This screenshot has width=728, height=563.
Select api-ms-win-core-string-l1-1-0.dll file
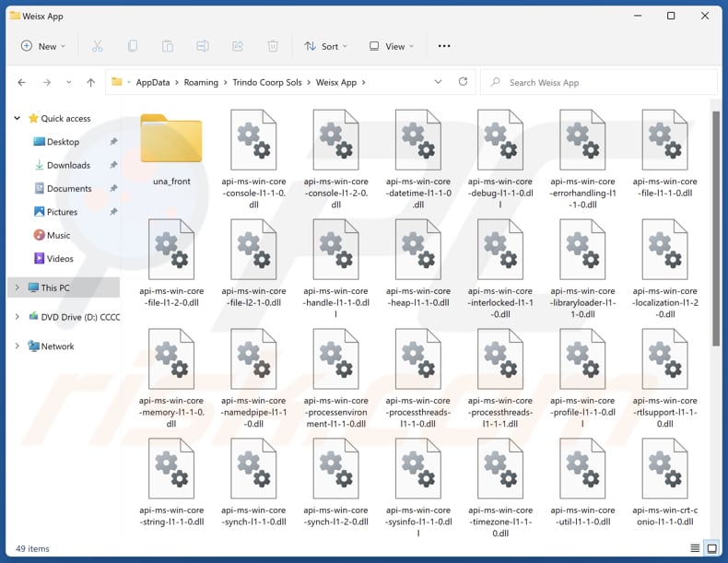click(x=171, y=482)
